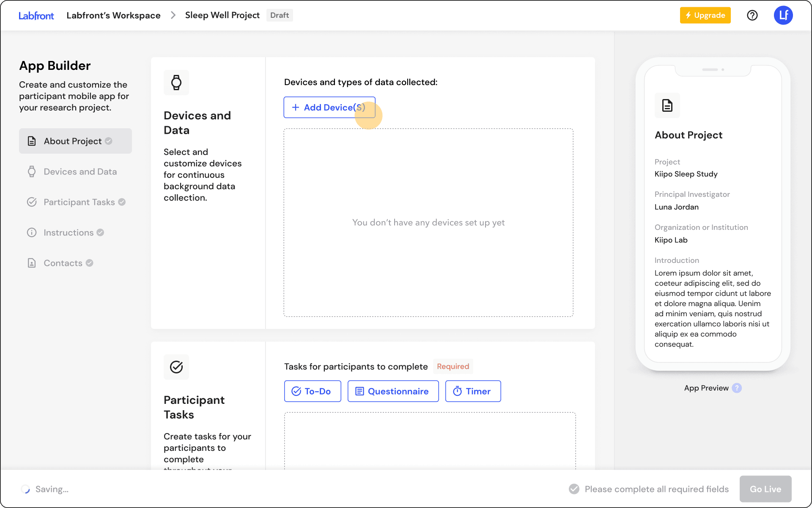Add a Questionnaire task

tap(392, 391)
